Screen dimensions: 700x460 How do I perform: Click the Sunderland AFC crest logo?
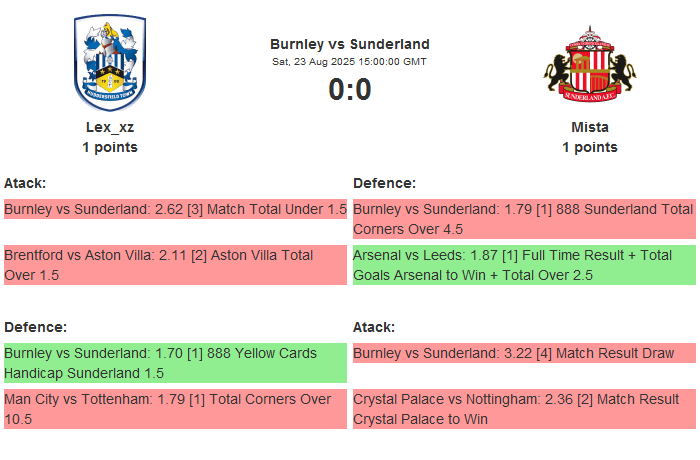[x=589, y=67]
